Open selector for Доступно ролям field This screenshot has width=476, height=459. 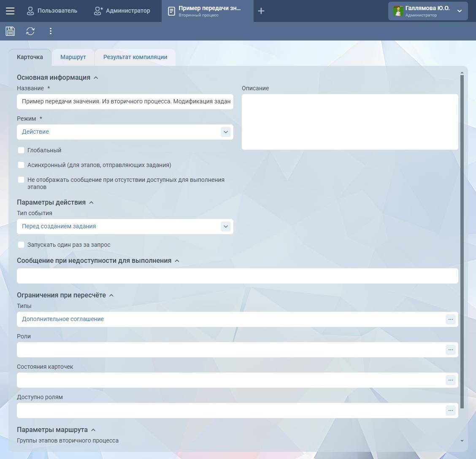tap(450, 410)
